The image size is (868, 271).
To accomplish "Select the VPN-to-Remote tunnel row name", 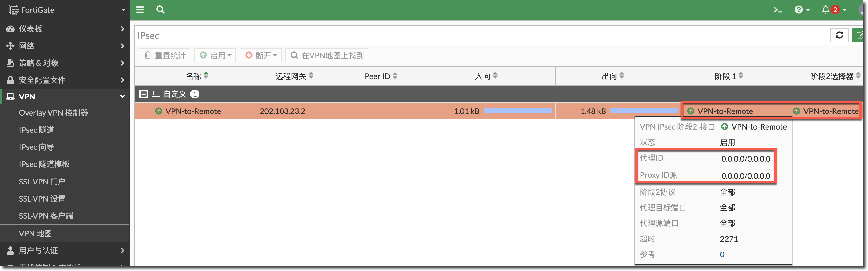I will [x=193, y=111].
